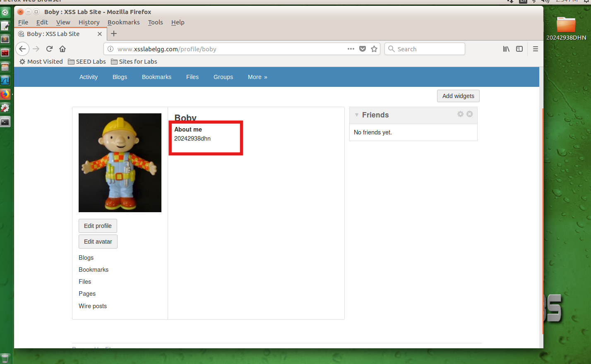Screen dimensions: 591x364
Task: Open Wire posts link in profile sidebar
Action: (93, 306)
